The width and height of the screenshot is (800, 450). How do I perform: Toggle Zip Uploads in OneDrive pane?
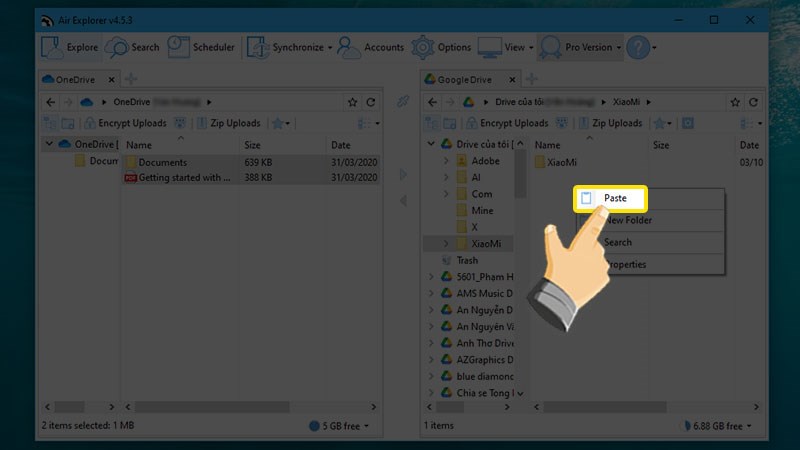tap(229, 123)
